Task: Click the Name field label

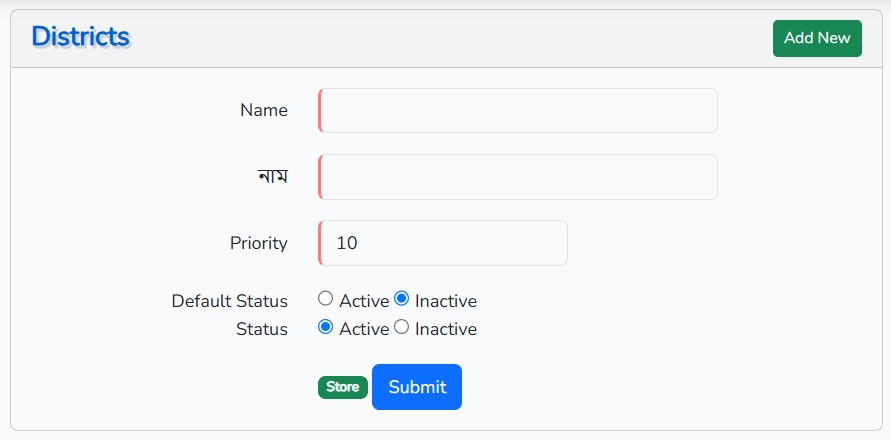Action: click(264, 110)
